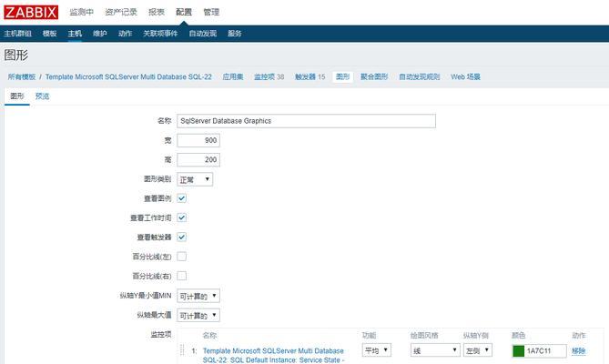This screenshot has width=609, height=364.
Task: Go to 自动发现 submenu
Action: point(203,34)
